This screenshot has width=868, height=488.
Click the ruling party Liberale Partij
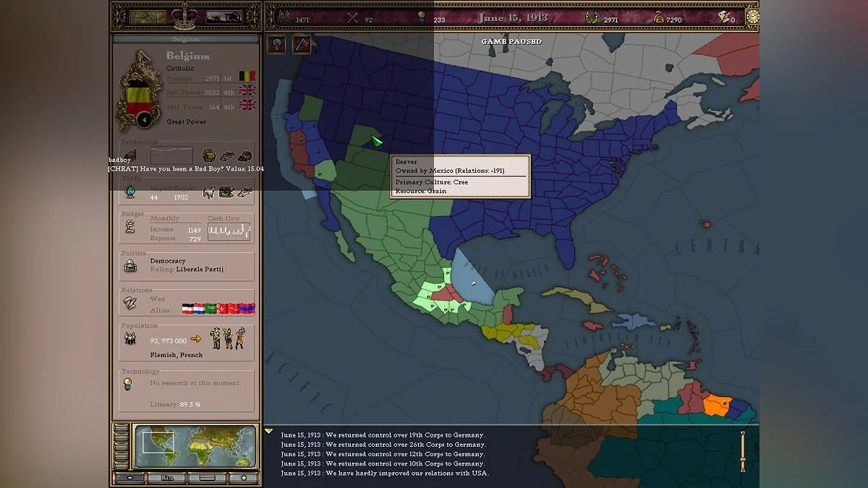pos(200,269)
